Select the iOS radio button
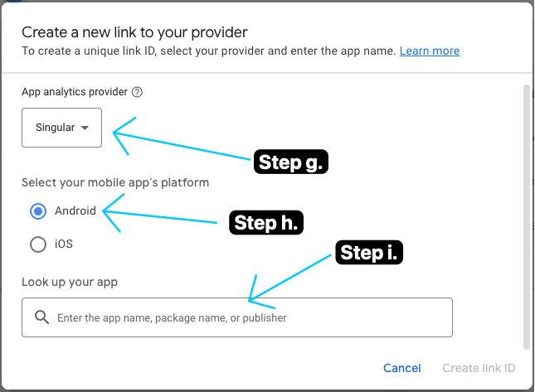Screen dimensions: 535x392 [37, 244]
